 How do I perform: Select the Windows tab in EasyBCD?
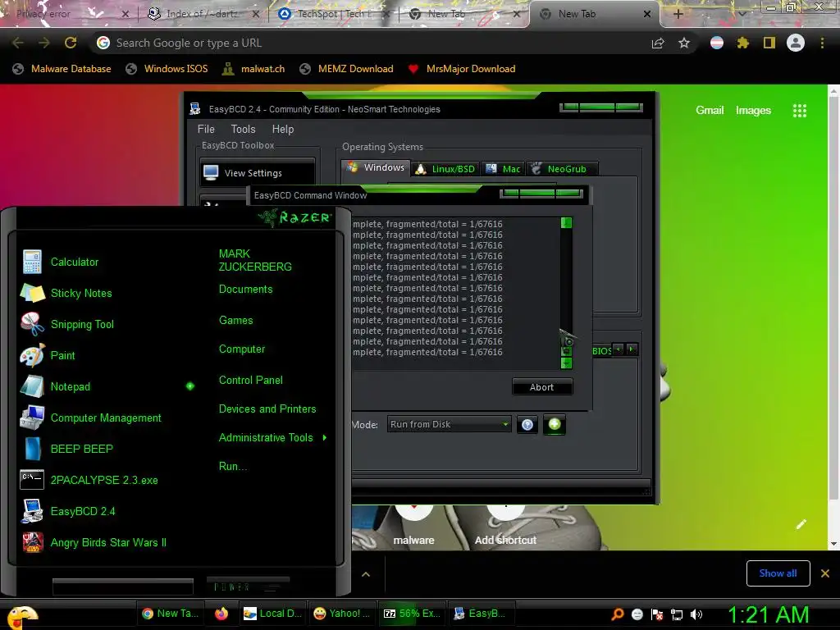376,167
